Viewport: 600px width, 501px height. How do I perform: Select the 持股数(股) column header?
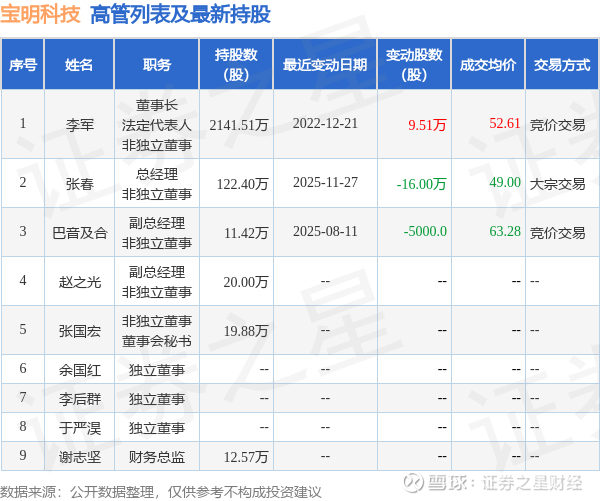point(236,64)
